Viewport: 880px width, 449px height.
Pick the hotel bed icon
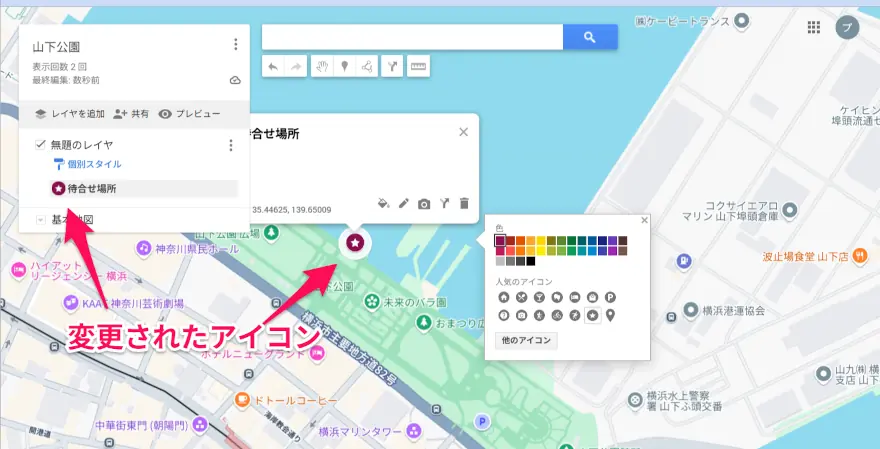pyautogui.click(x=575, y=297)
